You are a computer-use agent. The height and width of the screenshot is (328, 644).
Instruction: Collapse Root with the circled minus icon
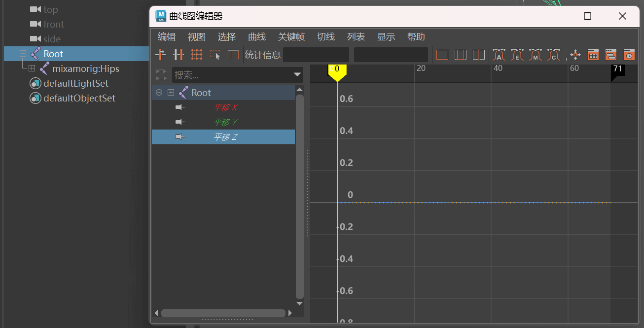(x=159, y=93)
